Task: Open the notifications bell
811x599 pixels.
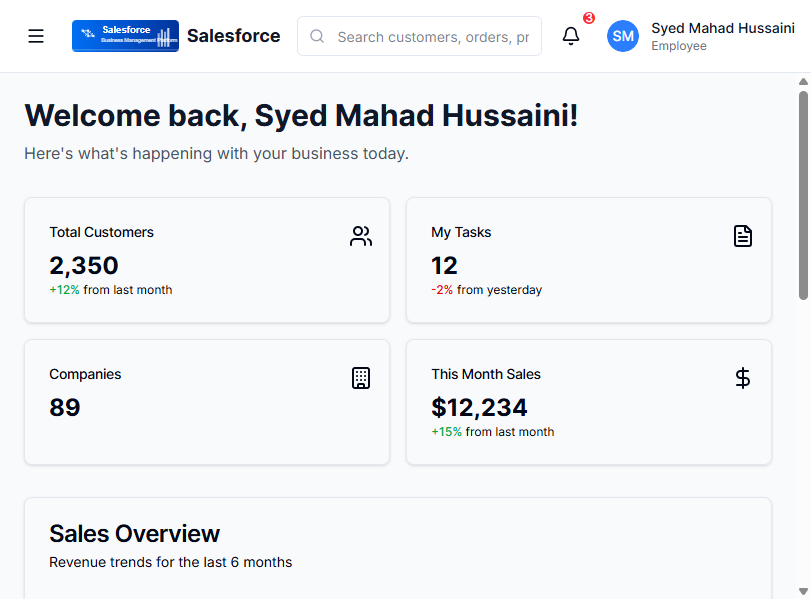Action: coord(570,36)
